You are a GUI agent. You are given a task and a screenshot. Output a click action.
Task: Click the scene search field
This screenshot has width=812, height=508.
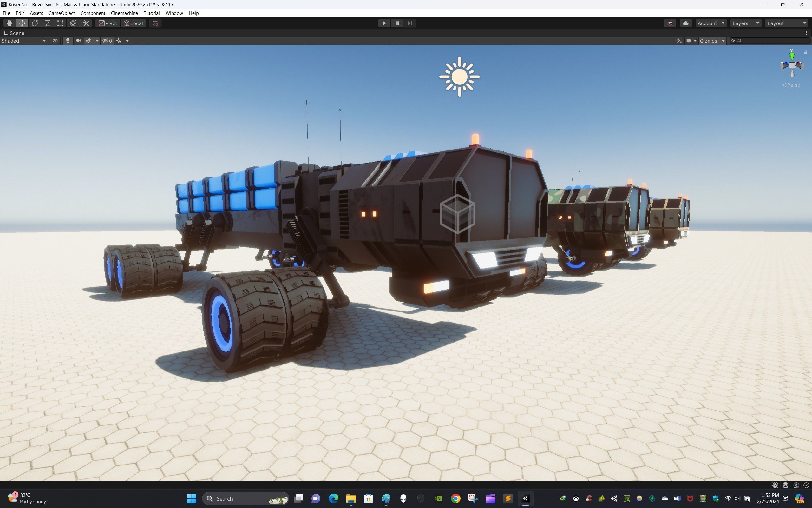pos(770,41)
